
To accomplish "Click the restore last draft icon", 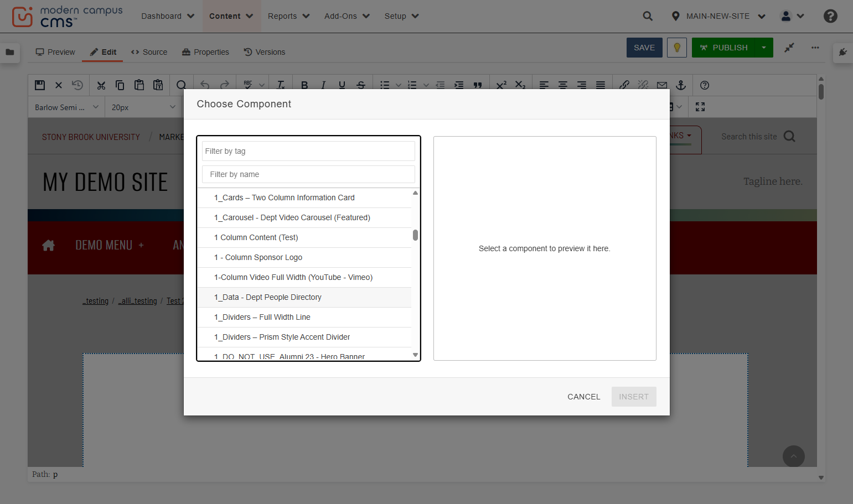I will tap(77, 85).
